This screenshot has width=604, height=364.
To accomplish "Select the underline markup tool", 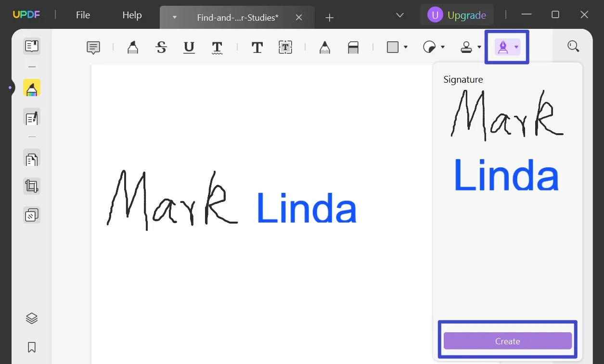I will 189,47.
